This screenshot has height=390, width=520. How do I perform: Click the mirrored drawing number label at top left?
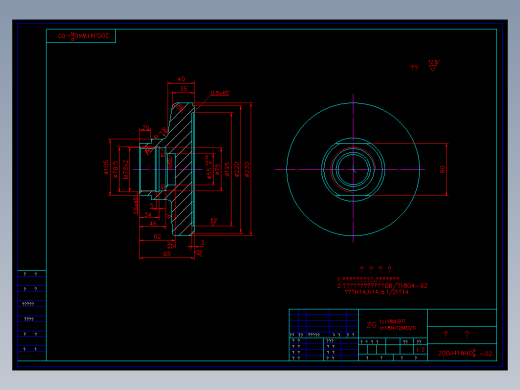coord(83,36)
